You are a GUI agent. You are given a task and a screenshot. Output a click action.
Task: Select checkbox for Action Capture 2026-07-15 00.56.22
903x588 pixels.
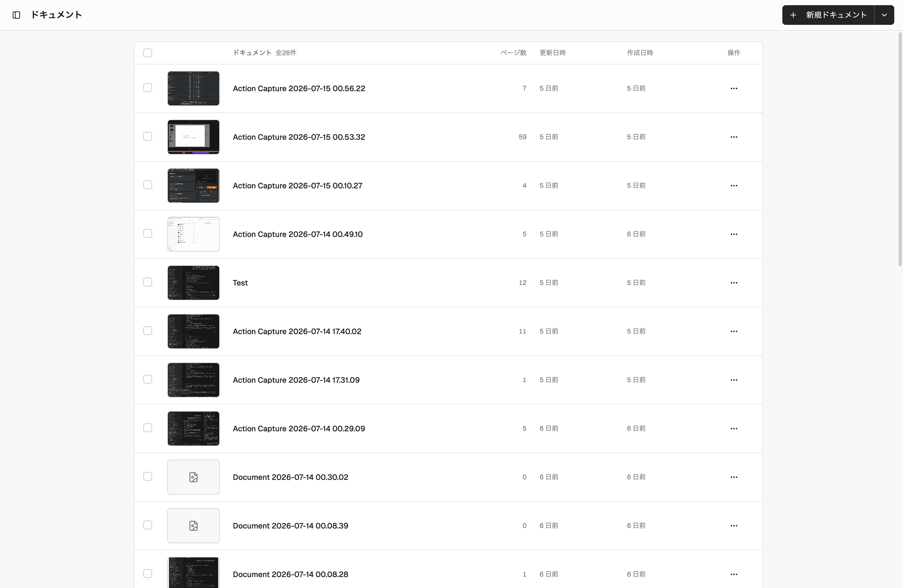pos(148,88)
